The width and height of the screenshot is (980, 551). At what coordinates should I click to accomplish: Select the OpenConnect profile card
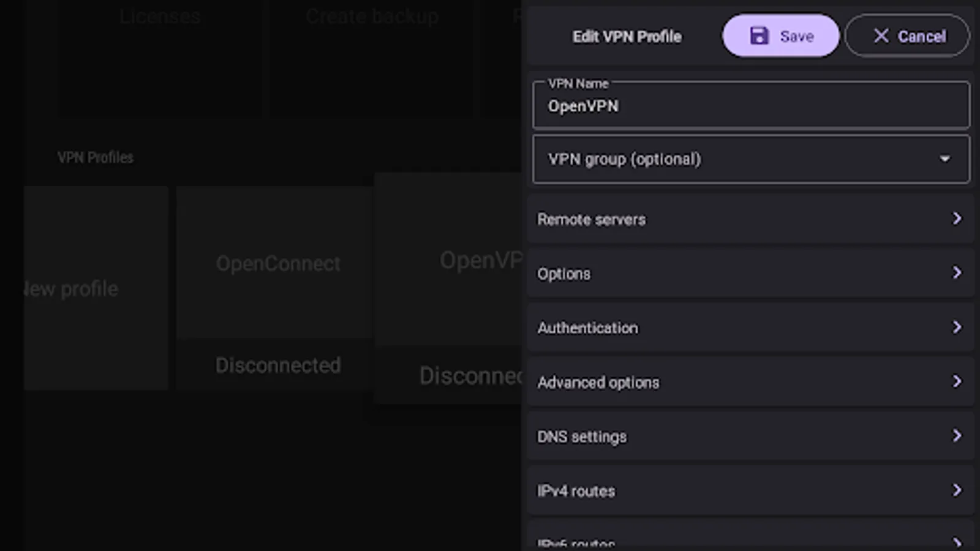(277, 288)
